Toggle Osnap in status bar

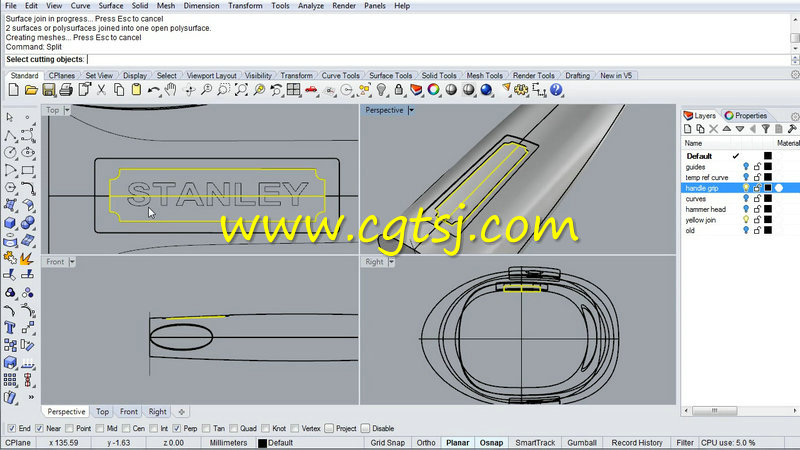point(491,443)
